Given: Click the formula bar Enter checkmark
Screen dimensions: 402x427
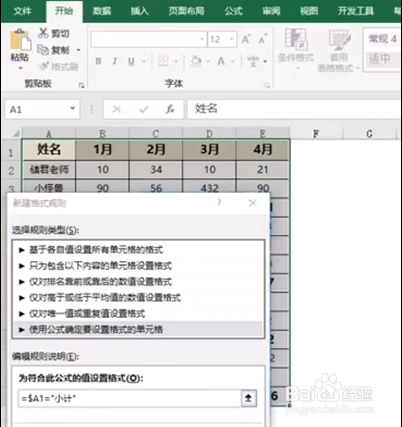Looking at the screenshot, I should click(x=144, y=109).
